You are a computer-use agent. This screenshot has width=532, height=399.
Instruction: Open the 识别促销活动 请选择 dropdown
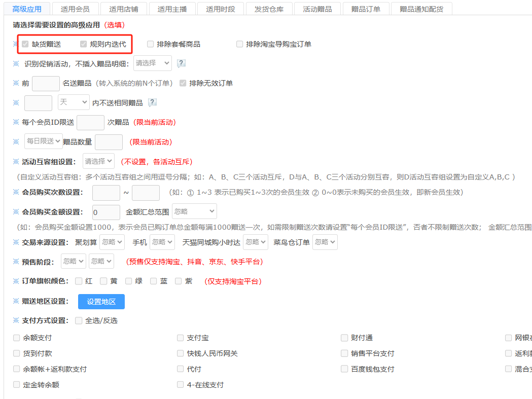click(153, 63)
